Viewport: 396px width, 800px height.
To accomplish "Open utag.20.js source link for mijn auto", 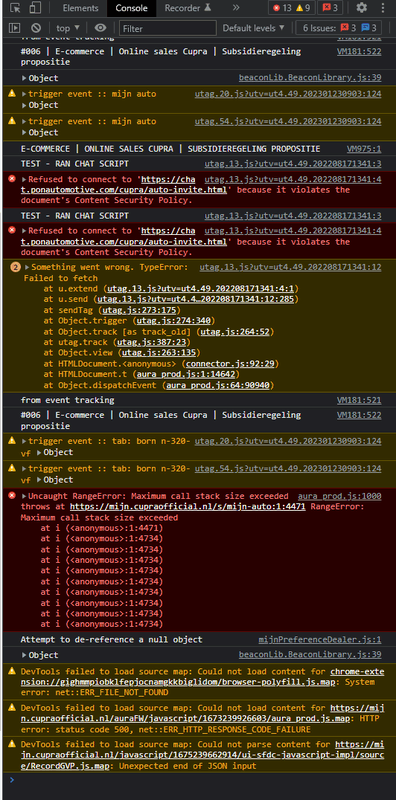I will (x=288, y=94).
